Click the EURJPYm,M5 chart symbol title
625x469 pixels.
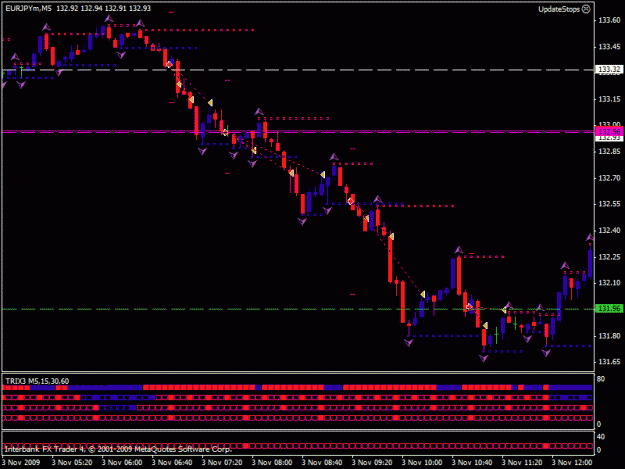point(28,8)
